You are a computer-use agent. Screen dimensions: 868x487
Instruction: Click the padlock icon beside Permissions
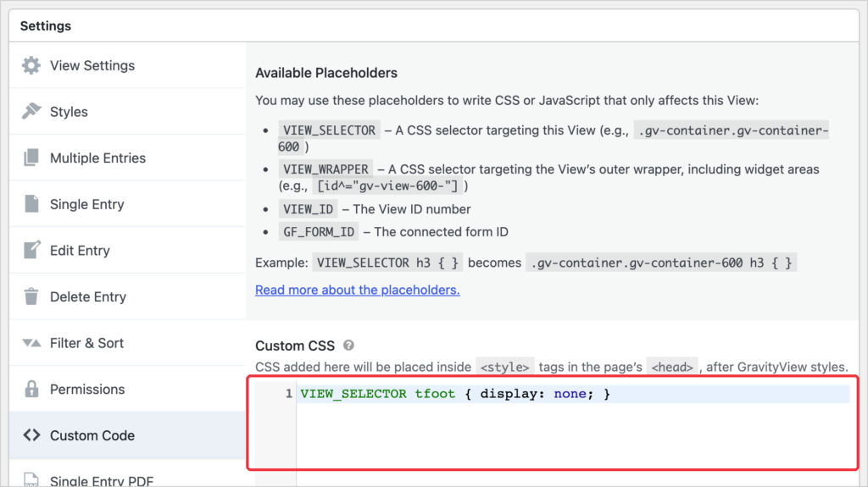click(x=31, y=389)
